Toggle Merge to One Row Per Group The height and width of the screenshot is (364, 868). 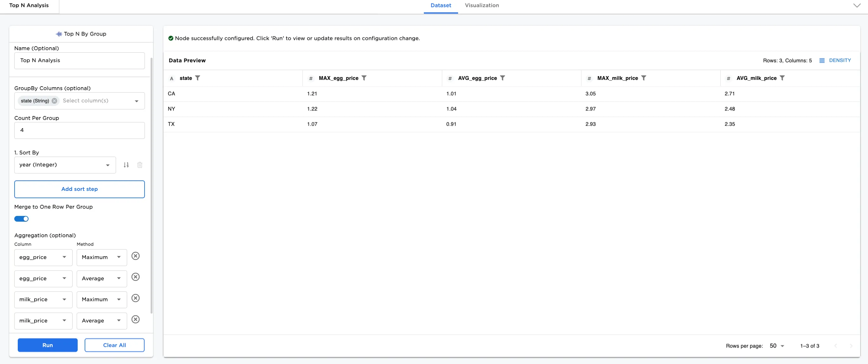point(22,219)
